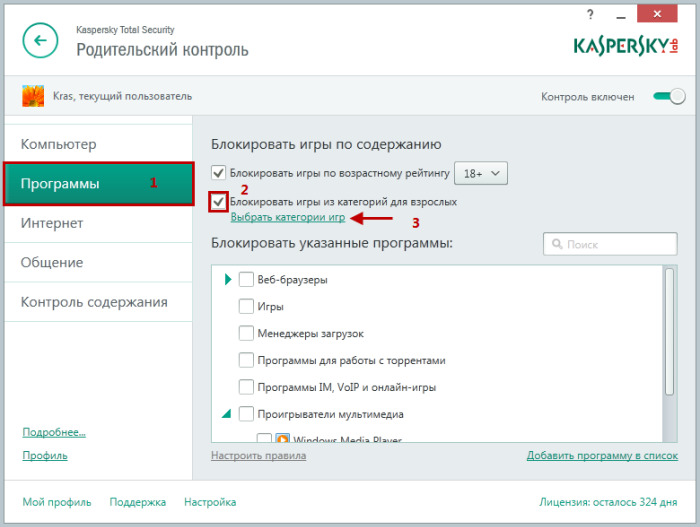Click the Блокировать игры по содержанию heading

tap(326, 144)
